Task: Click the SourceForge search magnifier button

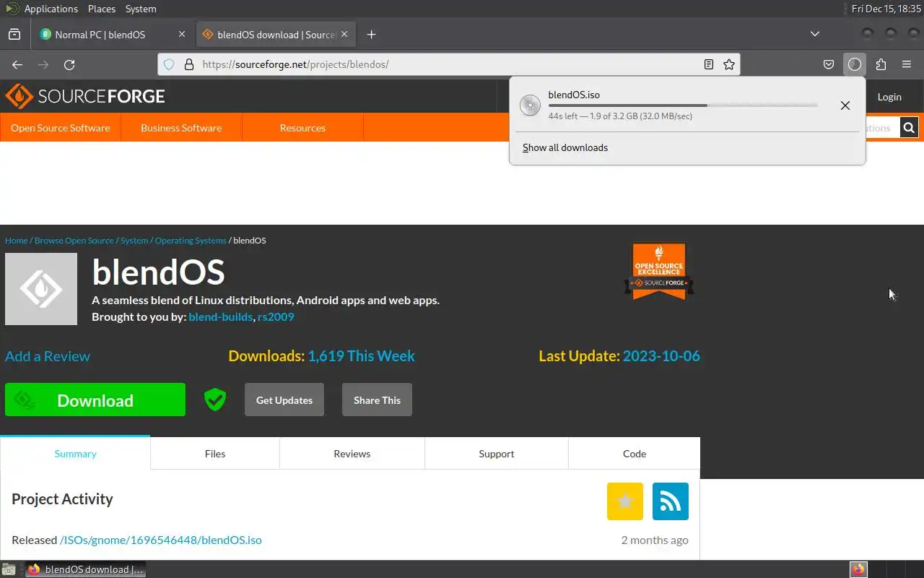Action: click(909, 128)
